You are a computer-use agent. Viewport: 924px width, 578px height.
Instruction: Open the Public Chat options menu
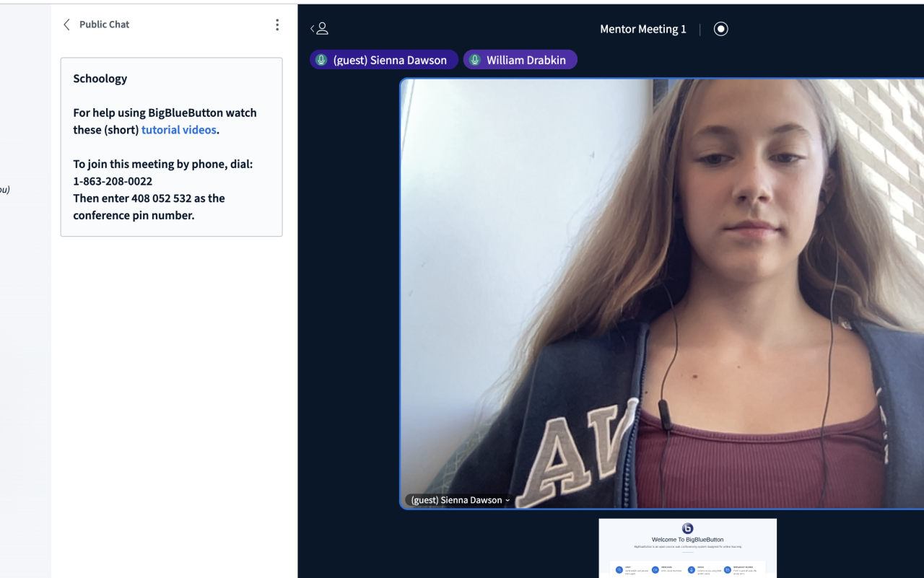277,25
